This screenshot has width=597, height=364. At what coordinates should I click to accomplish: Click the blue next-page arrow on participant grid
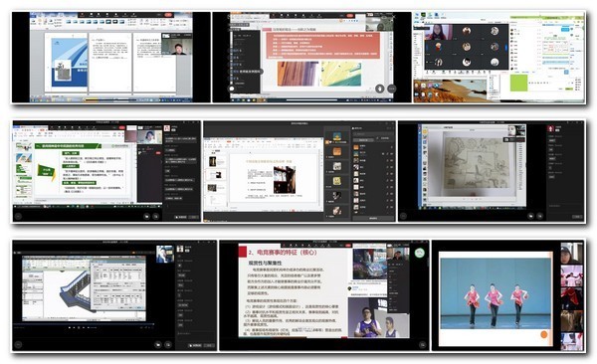coord(506,47)
